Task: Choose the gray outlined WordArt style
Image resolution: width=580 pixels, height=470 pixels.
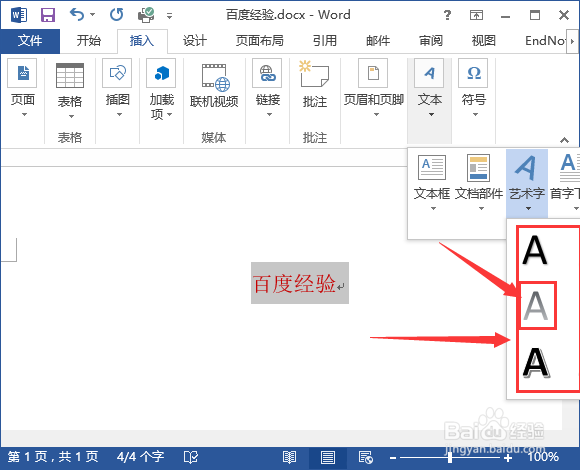Action: pyautogui.click(x=535, y=305)
